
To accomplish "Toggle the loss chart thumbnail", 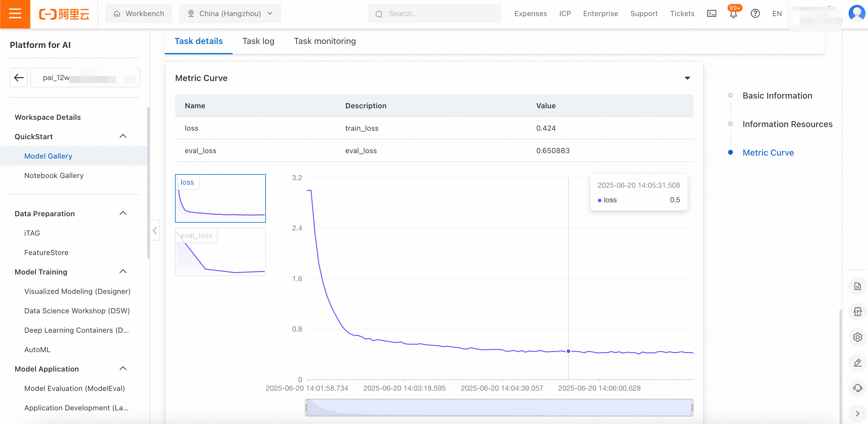I will (220, 198).
